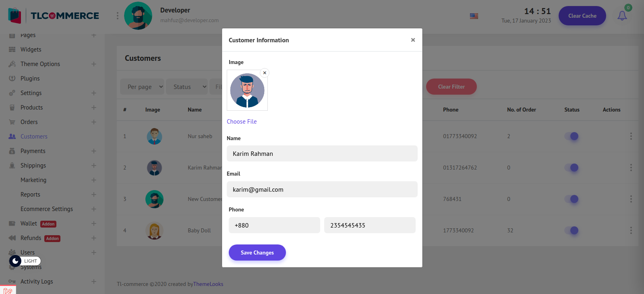Click the three-dot menu beside the logo
The width and height of the screenshot is (644, 294).
pos(118,16)
